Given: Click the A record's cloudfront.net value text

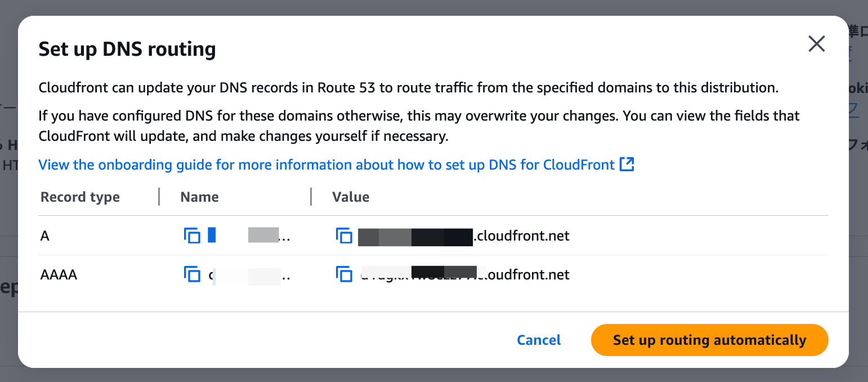Looking at the screenshot, I should click(x=464, y=236).
